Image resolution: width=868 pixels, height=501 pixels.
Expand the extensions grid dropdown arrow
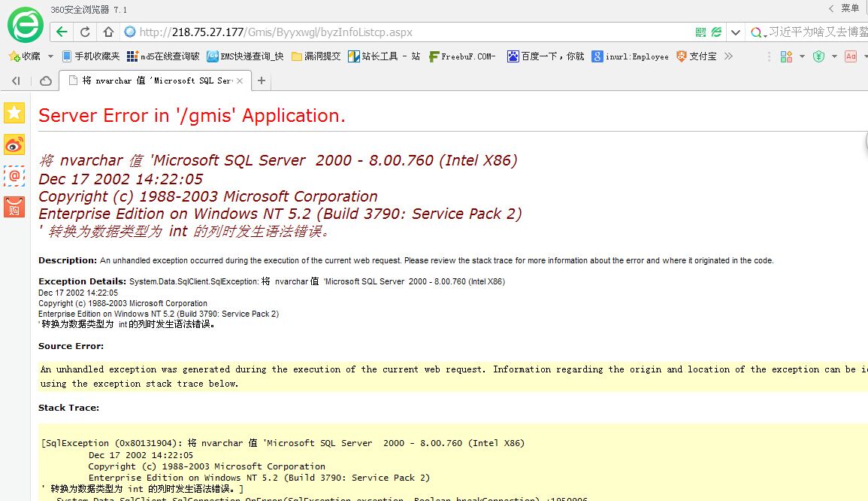[x=802, y=56]
